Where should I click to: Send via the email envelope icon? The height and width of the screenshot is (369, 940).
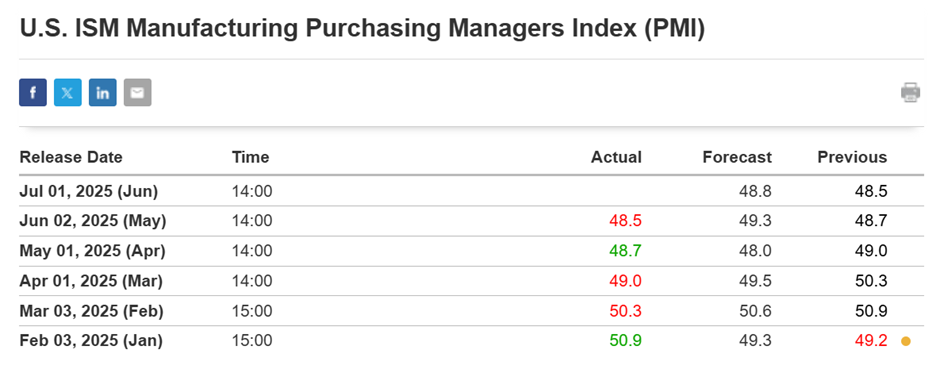pos(138,93)
